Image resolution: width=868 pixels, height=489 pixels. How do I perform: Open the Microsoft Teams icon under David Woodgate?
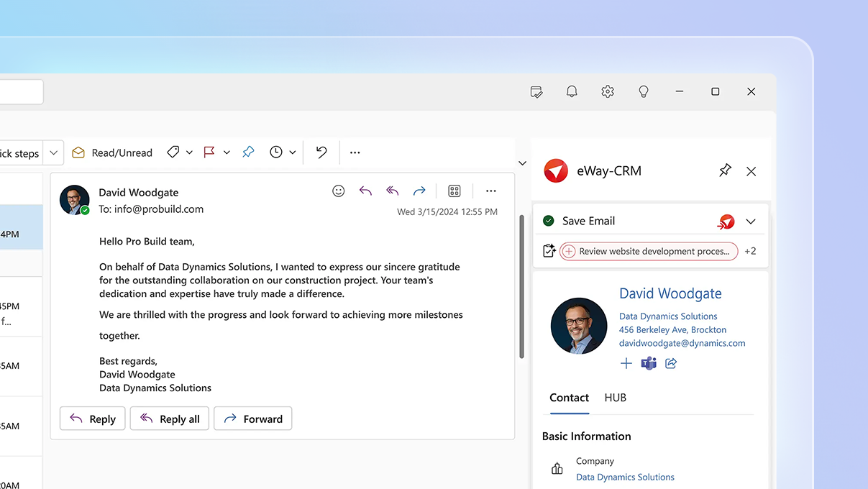click(648, 363)
